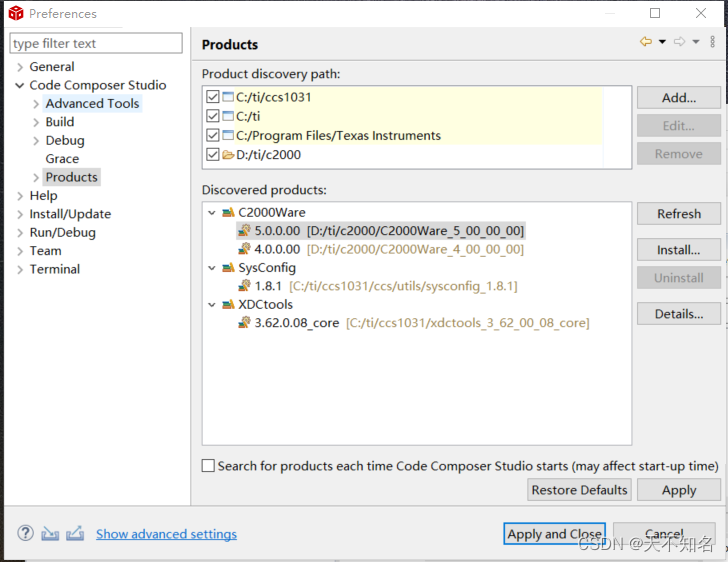Click the export preferences icon
This screenshot has height=562, width=728.
(75, 534)
